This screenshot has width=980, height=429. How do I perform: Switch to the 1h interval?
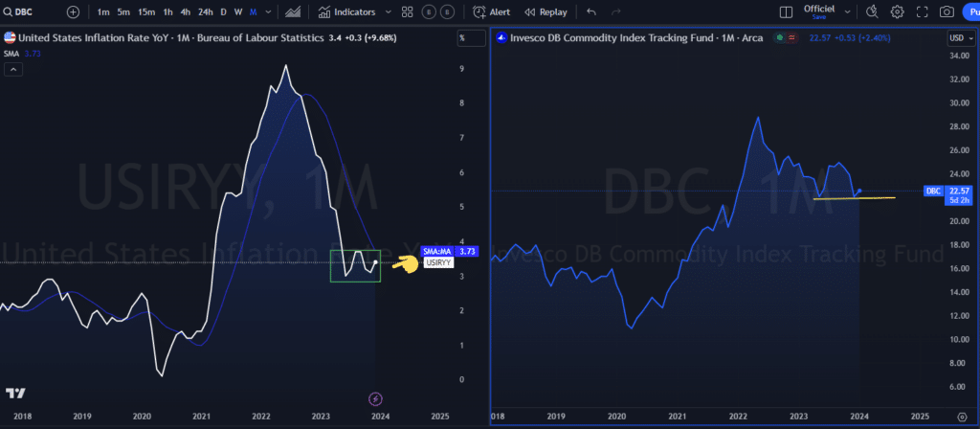(x=168, y=11)
